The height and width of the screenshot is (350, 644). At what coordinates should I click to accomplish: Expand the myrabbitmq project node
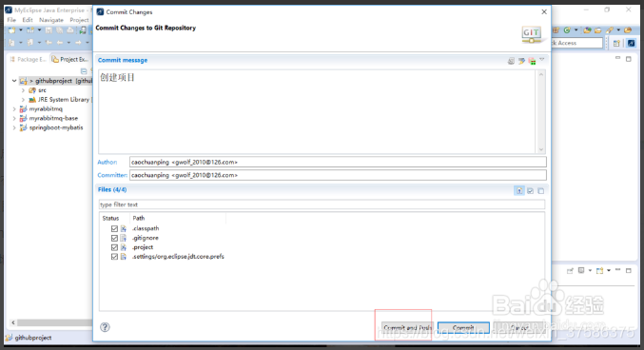[x=14, y=109]
